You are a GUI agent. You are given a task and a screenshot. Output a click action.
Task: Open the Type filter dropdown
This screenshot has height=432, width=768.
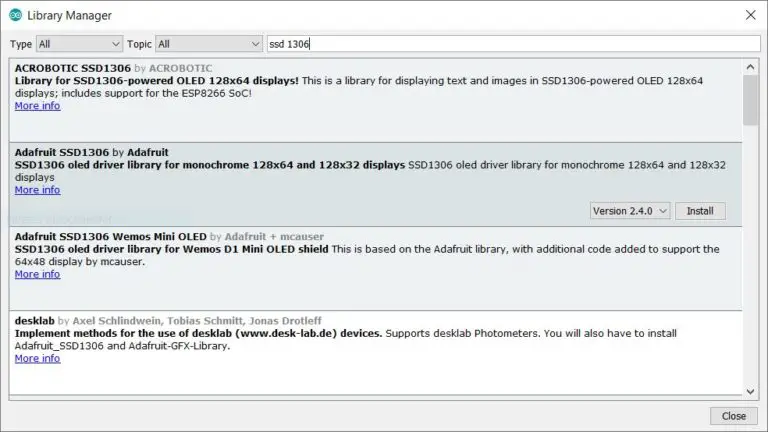(79, 44)
